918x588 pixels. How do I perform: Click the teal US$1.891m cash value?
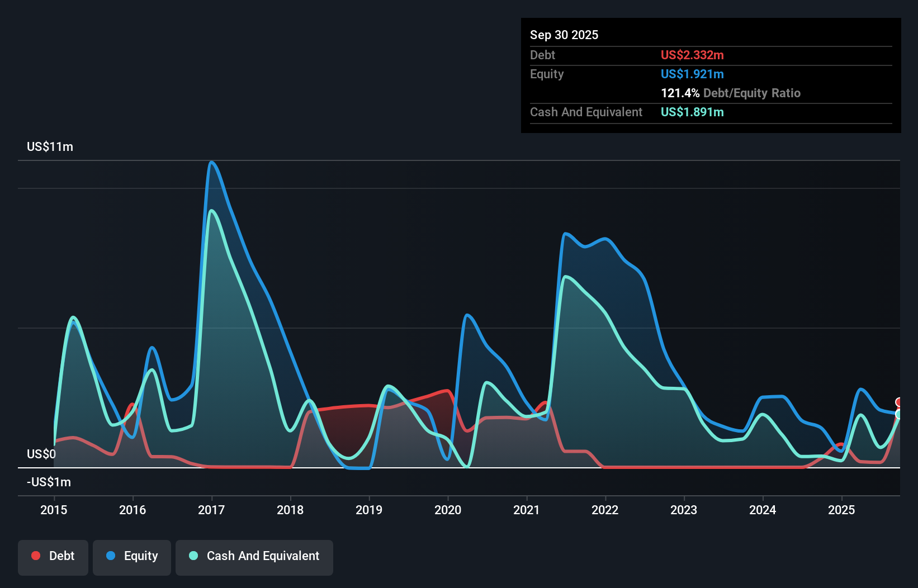tap(692, 112)
